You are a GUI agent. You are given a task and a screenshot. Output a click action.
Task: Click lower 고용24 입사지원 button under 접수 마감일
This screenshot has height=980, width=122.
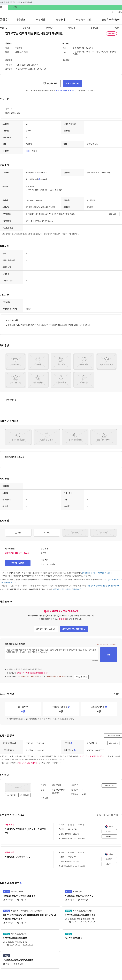18,563
